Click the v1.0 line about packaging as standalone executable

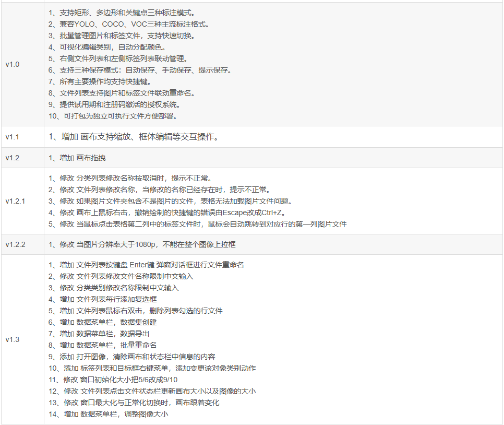116,116
